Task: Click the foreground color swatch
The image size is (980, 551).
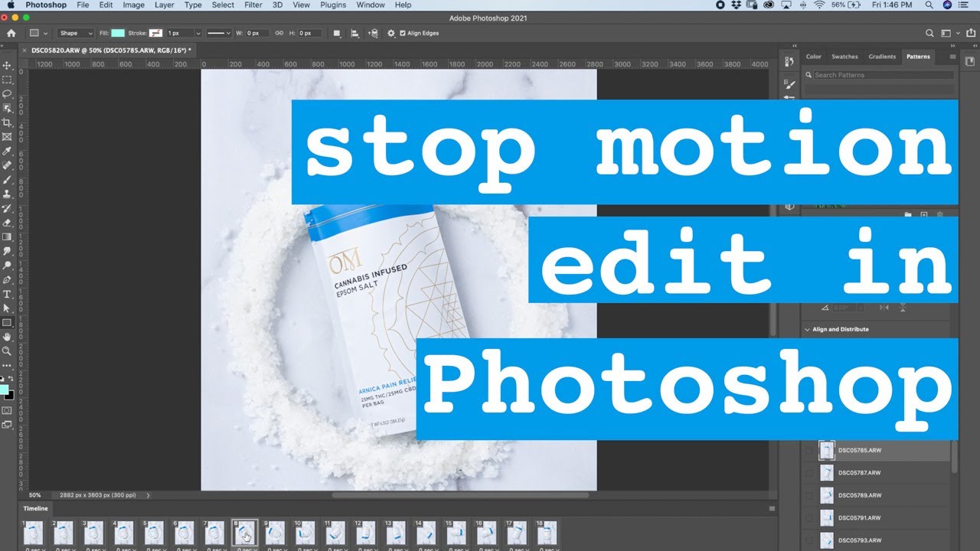Action: point(5,390)
